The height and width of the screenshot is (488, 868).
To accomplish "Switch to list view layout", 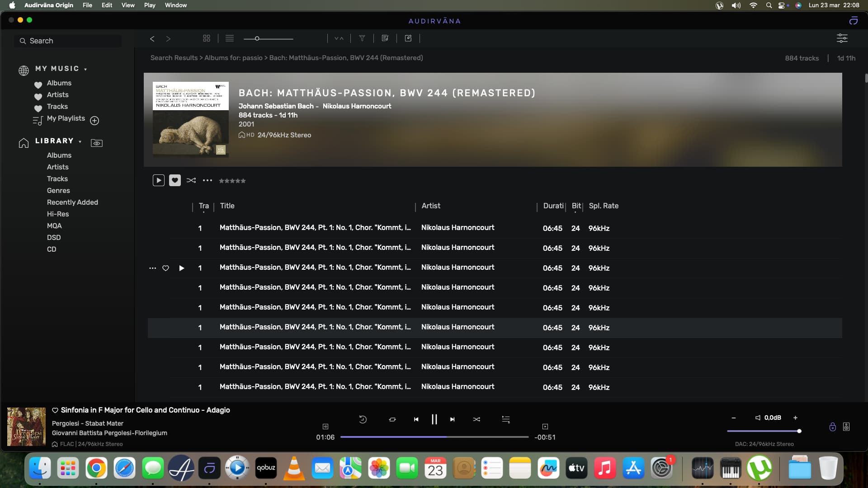I will click(x=230, y=38).
